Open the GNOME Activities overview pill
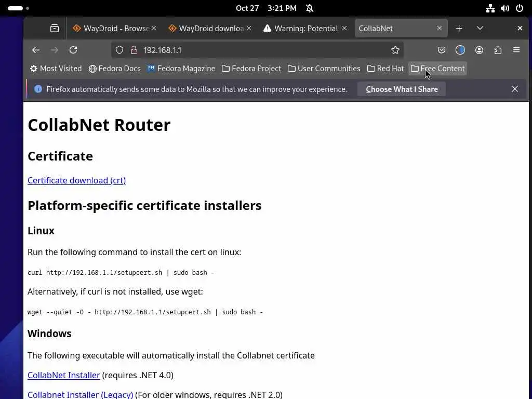 18,8
